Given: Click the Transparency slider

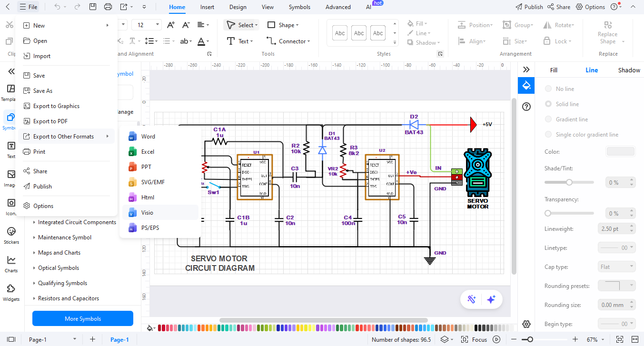Looking at the screenshot, I should pyautogui.click(x=569, y=213).
